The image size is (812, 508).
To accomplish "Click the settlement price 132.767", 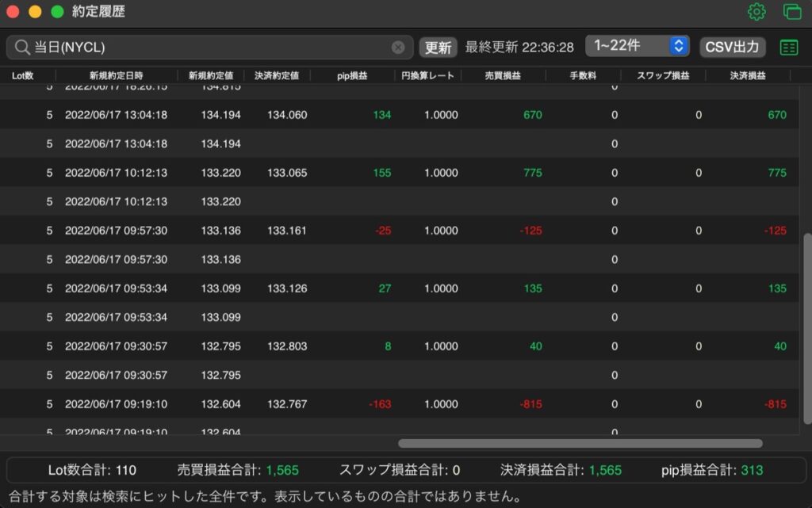I will click(287, 404).
